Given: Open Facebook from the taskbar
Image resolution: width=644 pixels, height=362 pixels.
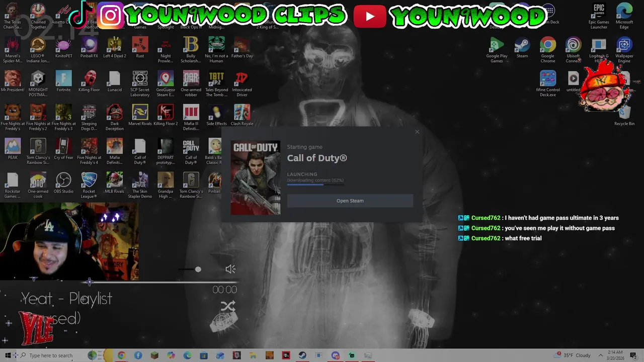Looking at the screenshot, I should (x=138, y=355).
